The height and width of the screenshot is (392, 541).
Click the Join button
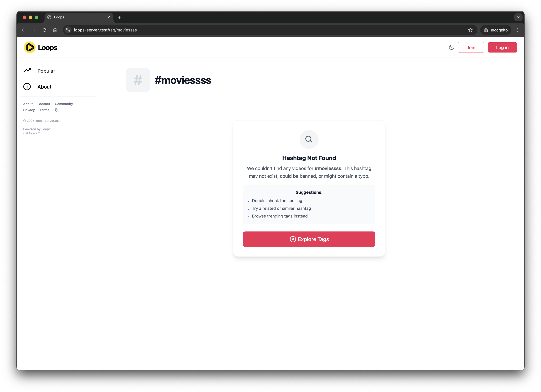click(x=471, y=47)
